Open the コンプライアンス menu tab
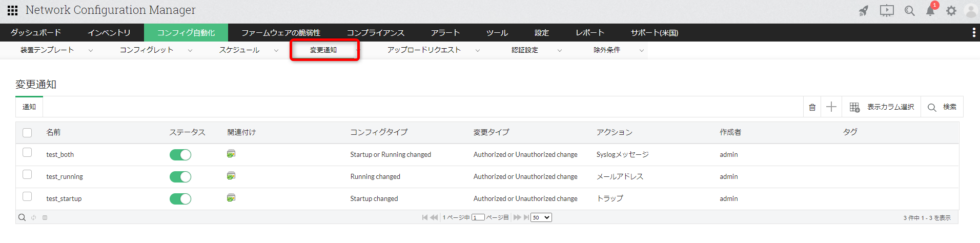Screen dimensions: 980x243 click(x=375, y=33)
